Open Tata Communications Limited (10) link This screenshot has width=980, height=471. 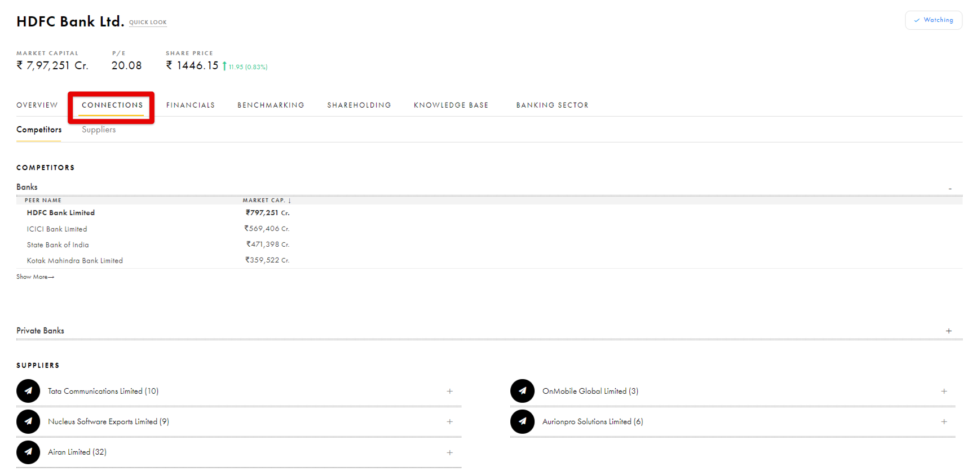pos(103,391)
